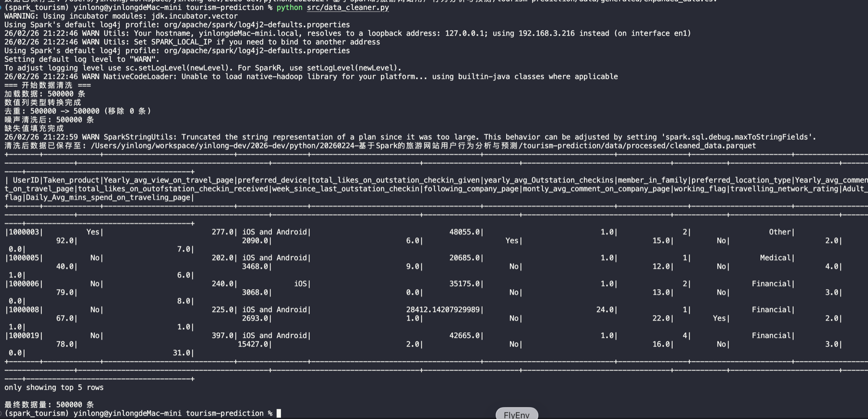This screenshot has height=419, width=868.
Task: Click the UserID column header
Action: [26, 180]
